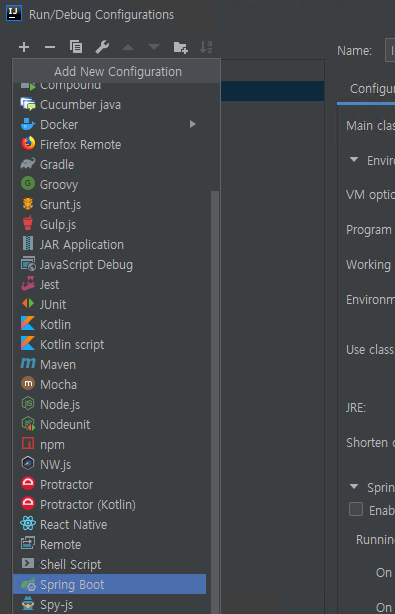Pick Nodeunit configuration type
The height and width of the screenshot is (614, 395).
click(110, 424)
